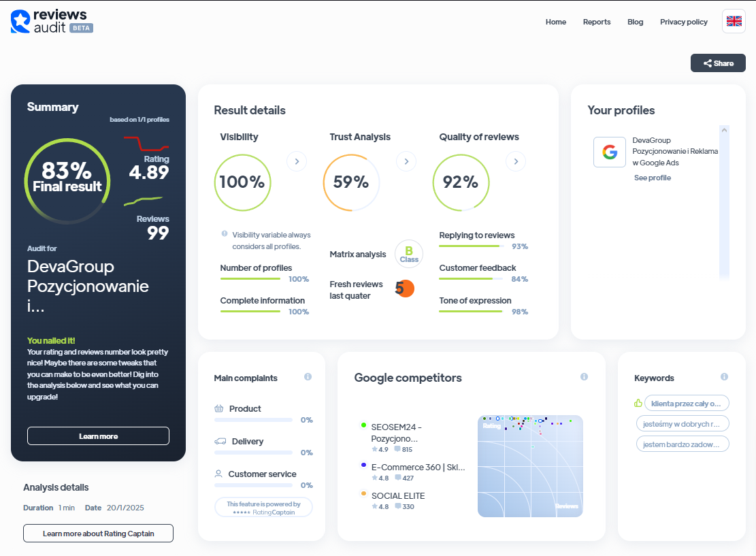756x556 pixels.
Task: Click the competitors rating-reviews chart
Action: click(x=530, y=465)
